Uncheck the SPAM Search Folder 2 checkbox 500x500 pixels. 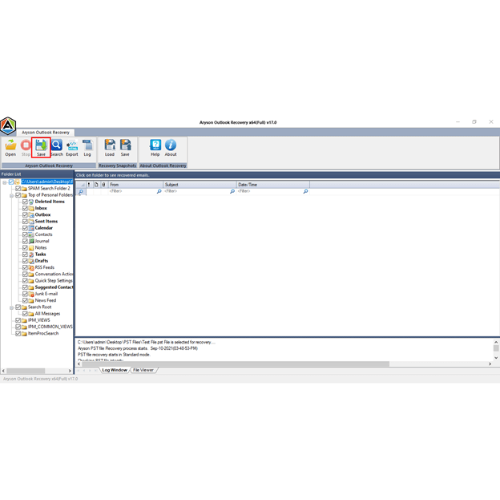(18, 188)
